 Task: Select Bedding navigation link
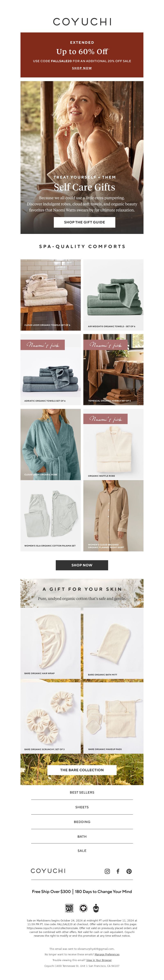82,822
